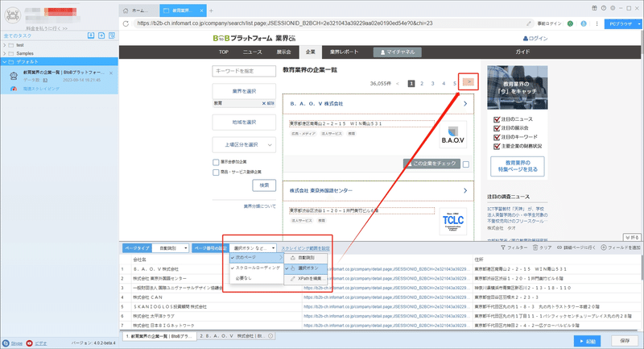Click the blue round icon in browser toolbar
The height and width of the screenshot is (349, 644).
pos(584,23)
